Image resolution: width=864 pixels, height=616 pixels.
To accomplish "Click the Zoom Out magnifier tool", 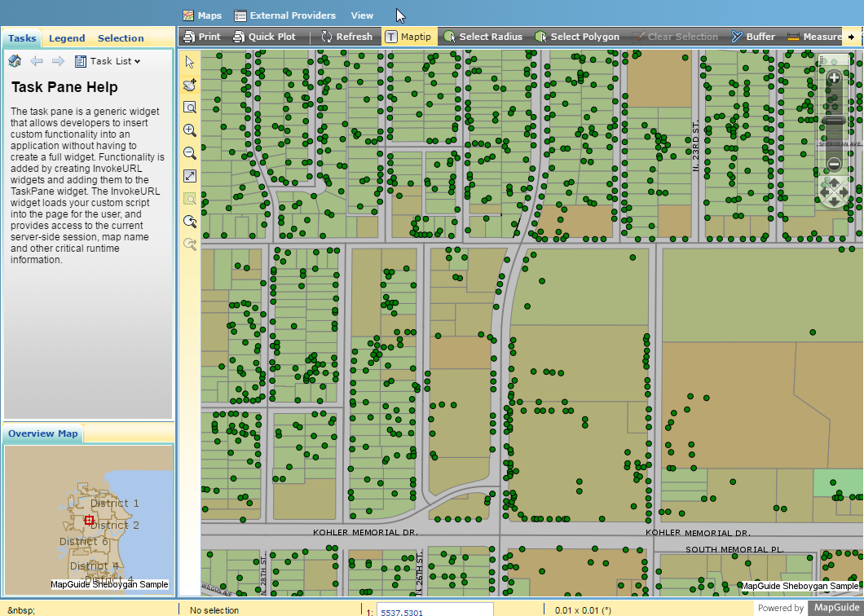I will [190, 152].
